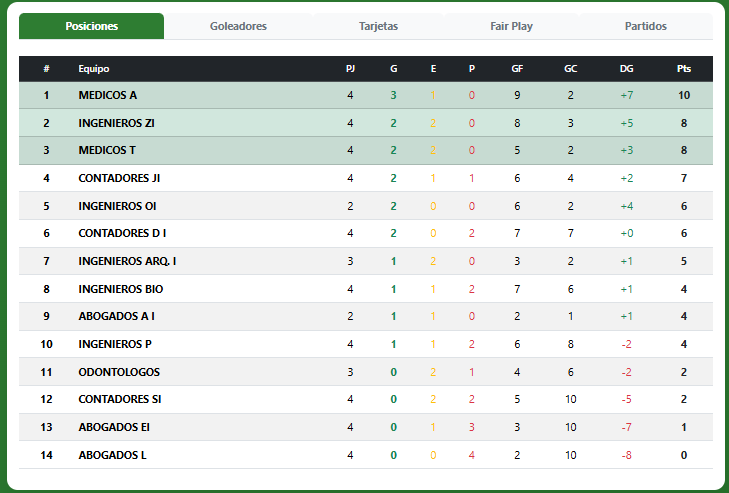Viewport: 729px width, 493px height.
Task: Click the CONTADORES SI team name
Action: (119, 399)
